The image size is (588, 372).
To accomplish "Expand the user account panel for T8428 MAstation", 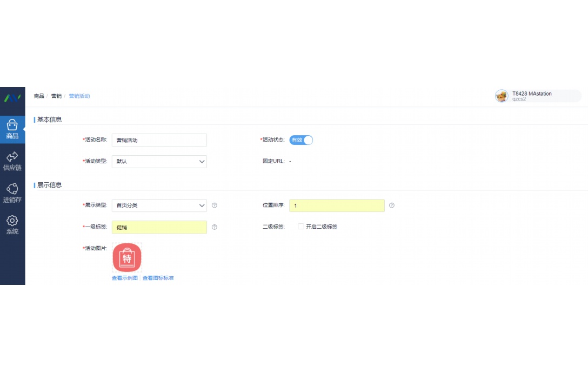I will [x=538, y=96].
